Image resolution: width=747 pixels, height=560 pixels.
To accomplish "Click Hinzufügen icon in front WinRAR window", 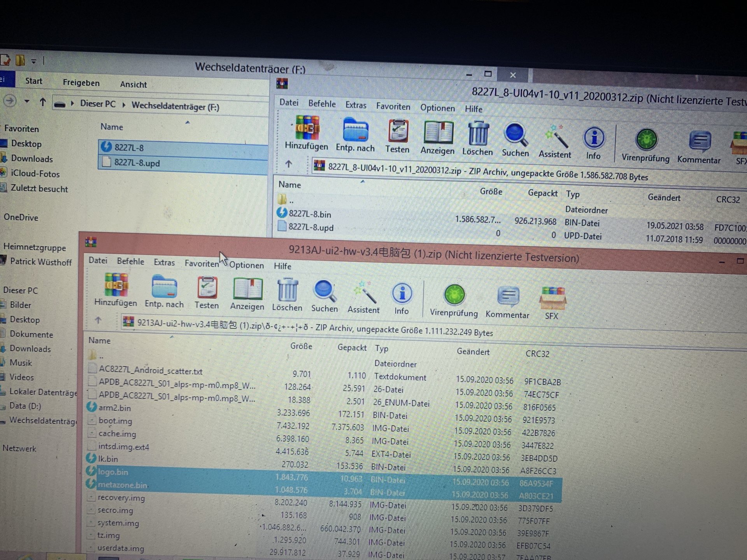I will pos(116,285).
